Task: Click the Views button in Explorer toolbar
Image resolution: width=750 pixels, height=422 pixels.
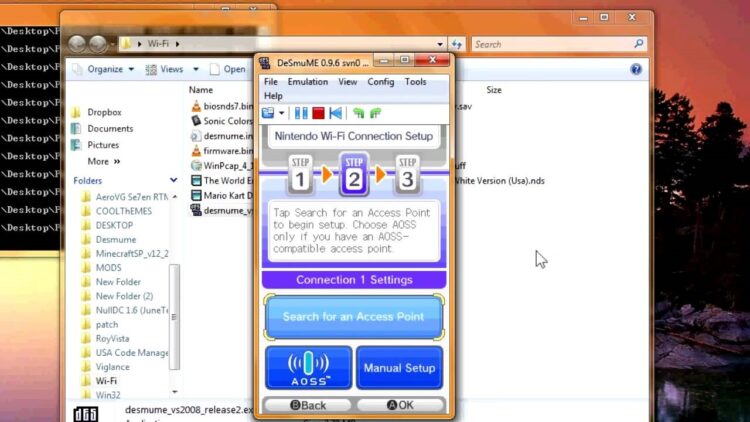Action: point(165,69)
